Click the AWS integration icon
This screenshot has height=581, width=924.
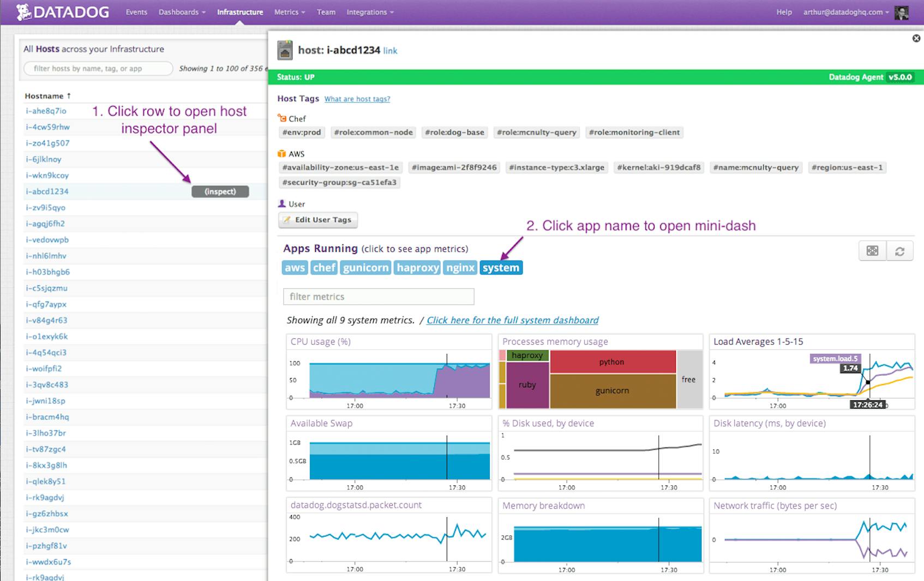point(282,153)
